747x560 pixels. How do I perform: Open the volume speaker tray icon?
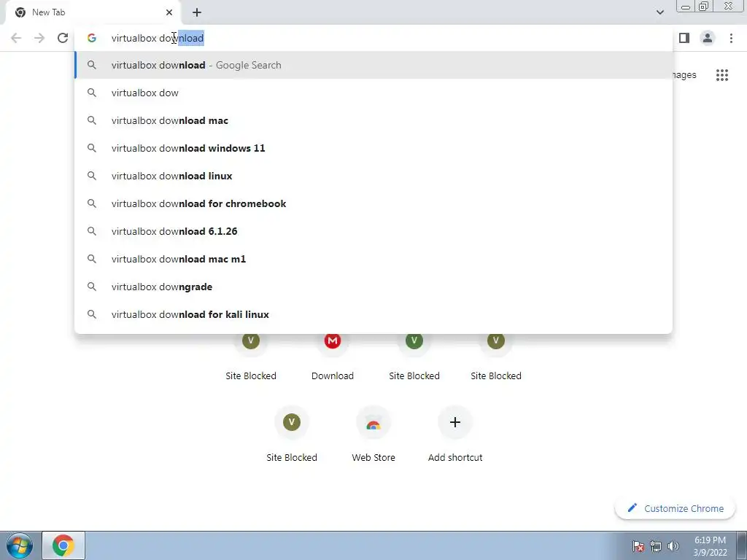673,546
